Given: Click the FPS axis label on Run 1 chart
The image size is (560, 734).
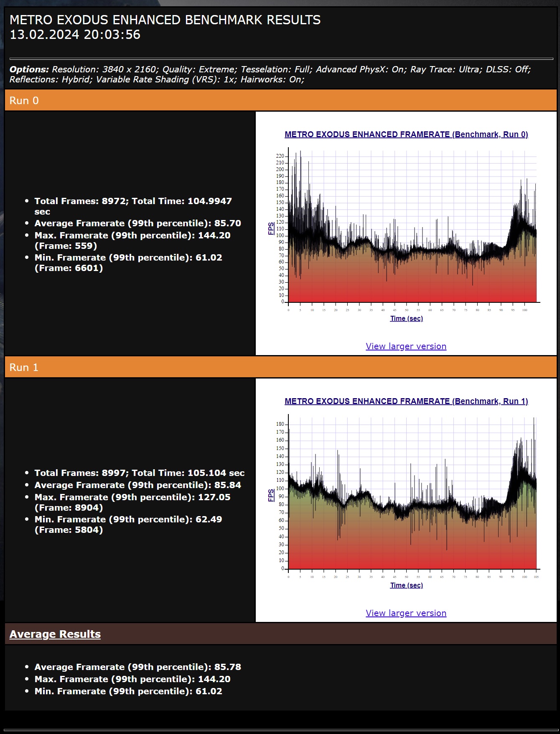Looking at the screenshot, I should click(x=271, y=495).
